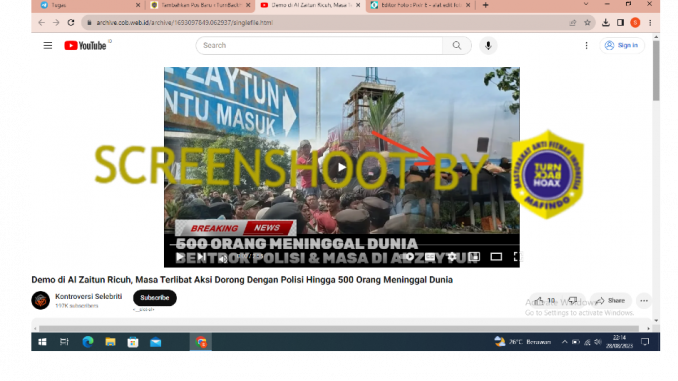Open Chrome downloads icon
This screenshot has width=678, height=381.
606,22
